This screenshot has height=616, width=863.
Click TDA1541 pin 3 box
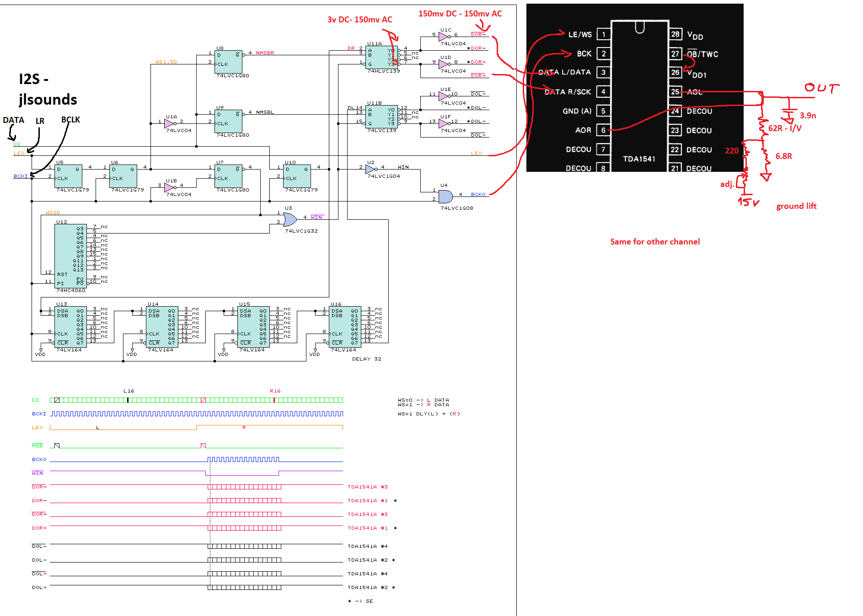(x=604, y=72)
